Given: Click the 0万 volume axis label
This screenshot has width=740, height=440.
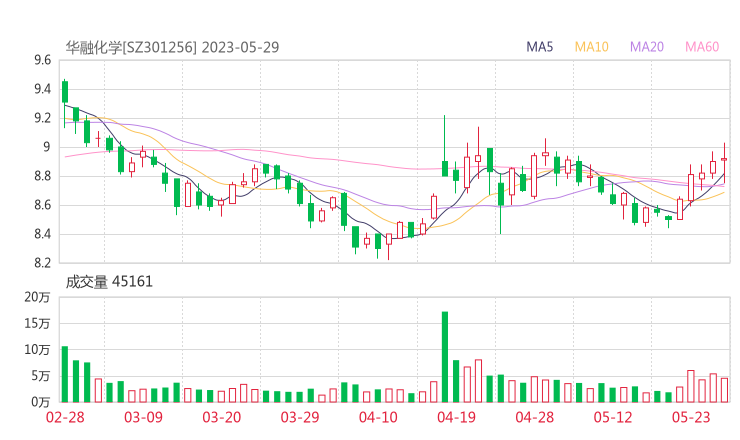Looking at the screenshot, I should pyautogui.click(x=41, y=402).
